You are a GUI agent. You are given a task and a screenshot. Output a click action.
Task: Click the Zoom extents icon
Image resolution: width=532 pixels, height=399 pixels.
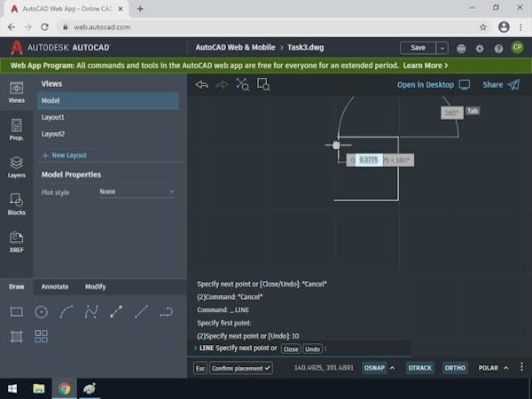243,85
